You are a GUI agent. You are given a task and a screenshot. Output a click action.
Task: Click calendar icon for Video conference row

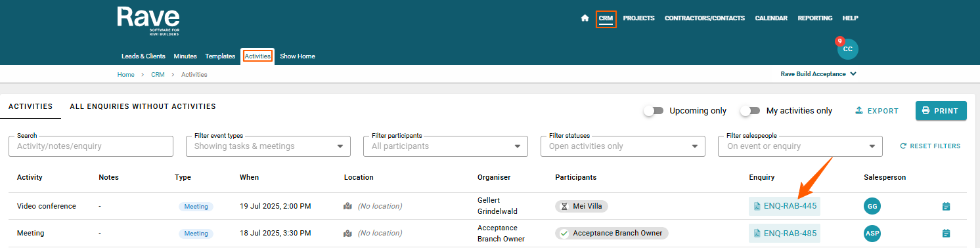[946, 206]
